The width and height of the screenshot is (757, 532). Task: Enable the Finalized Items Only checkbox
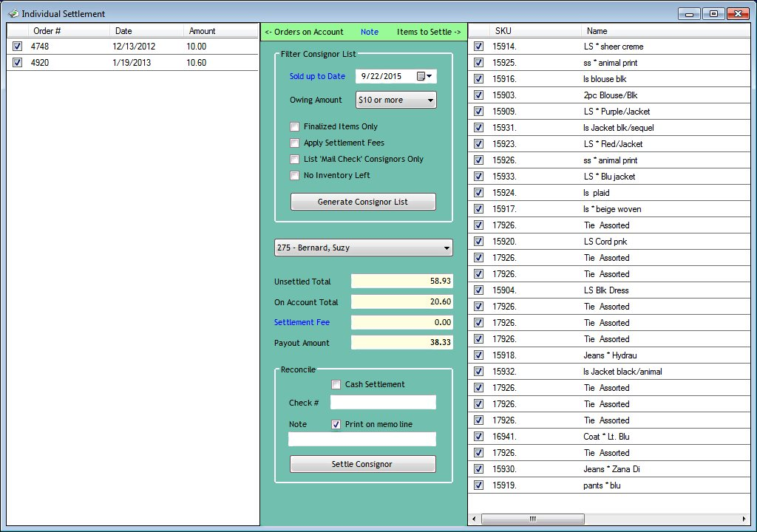click(x=294, y=126)
